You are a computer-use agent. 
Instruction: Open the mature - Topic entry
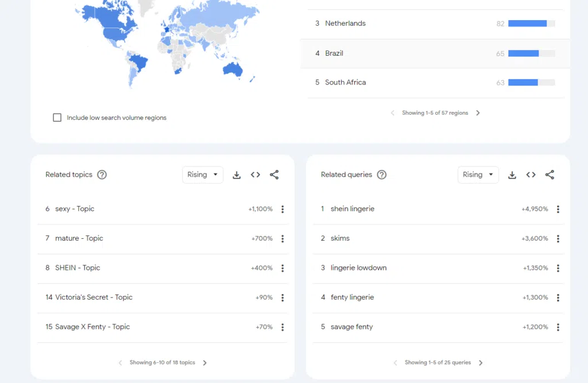click(x=79, y=238)
